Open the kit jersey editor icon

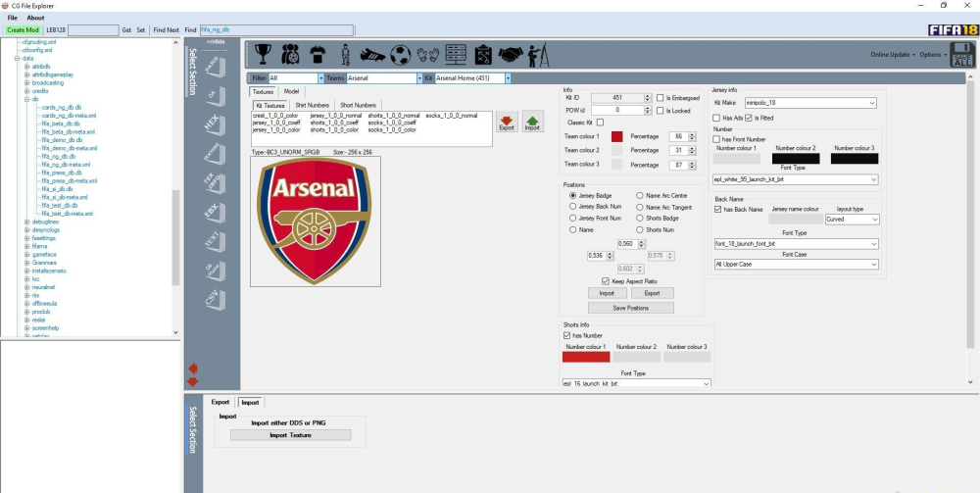click(x=318, y=54)
